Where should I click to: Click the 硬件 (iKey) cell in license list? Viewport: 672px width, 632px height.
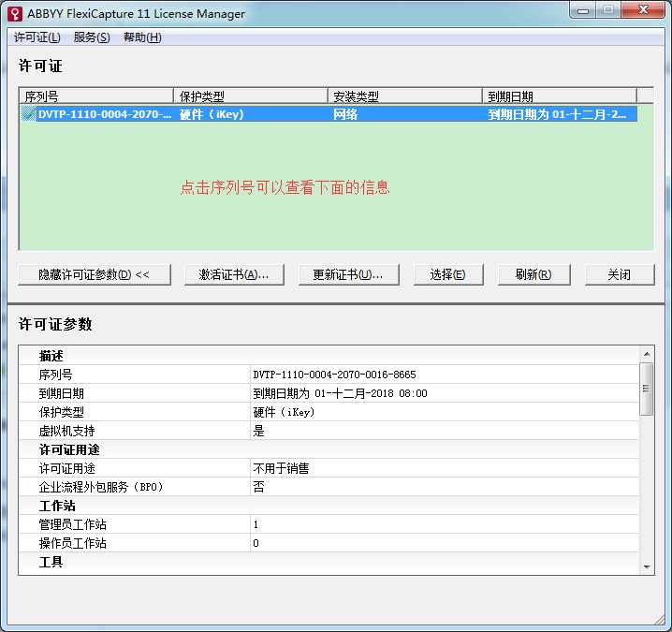click(x=212, y=114)
